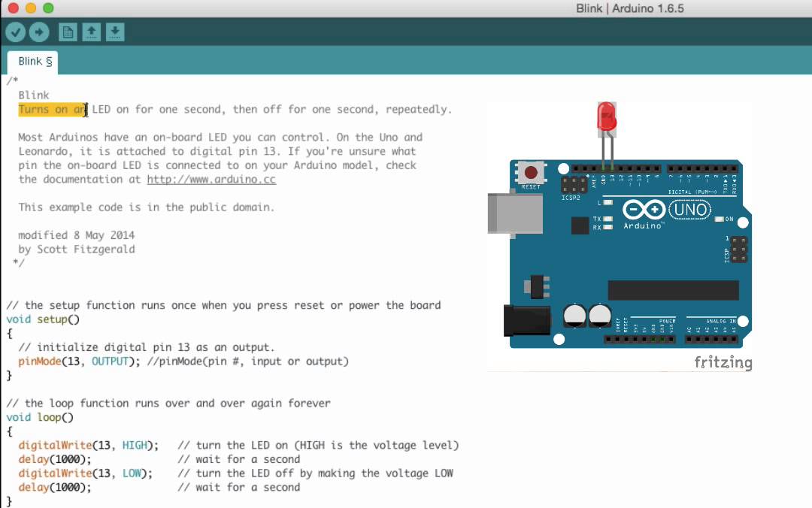Open the http://www.arduino.cc link
This screenshot has height=508, width=812.
tap(211, 180)
